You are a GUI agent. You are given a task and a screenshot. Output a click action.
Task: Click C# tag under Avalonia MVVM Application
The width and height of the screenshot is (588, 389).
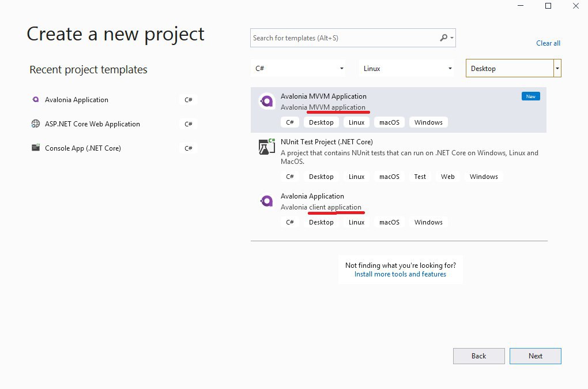tap(289, 122)
